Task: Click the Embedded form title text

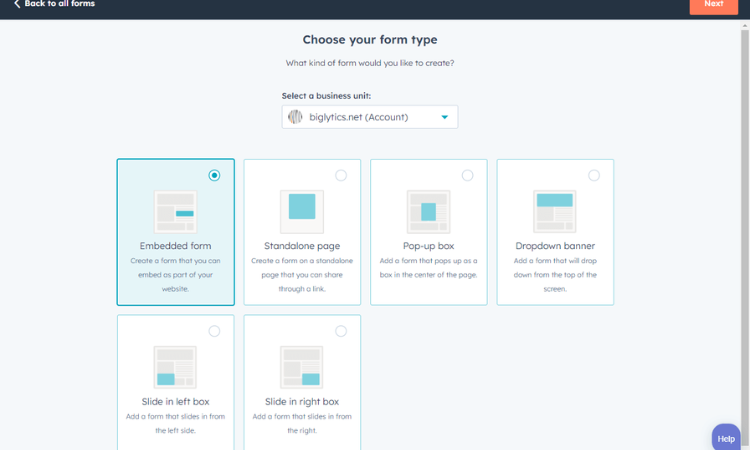Action: 176,246
